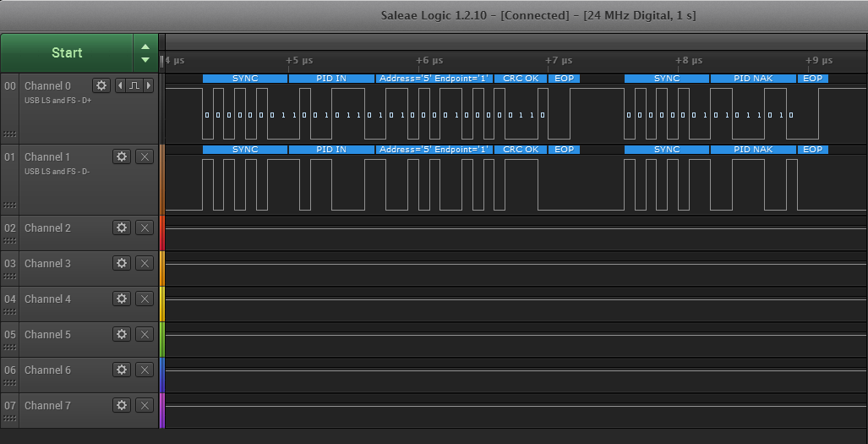Click the 00 index of Channel 0
Image resolution: width=868 pixels, height=444 pixels.
coord(10,85)
